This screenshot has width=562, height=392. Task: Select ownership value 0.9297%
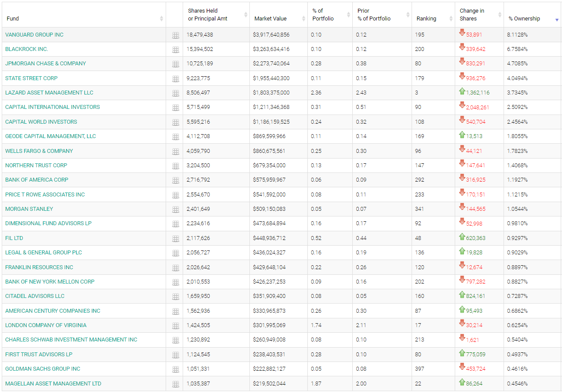point(517,238)
